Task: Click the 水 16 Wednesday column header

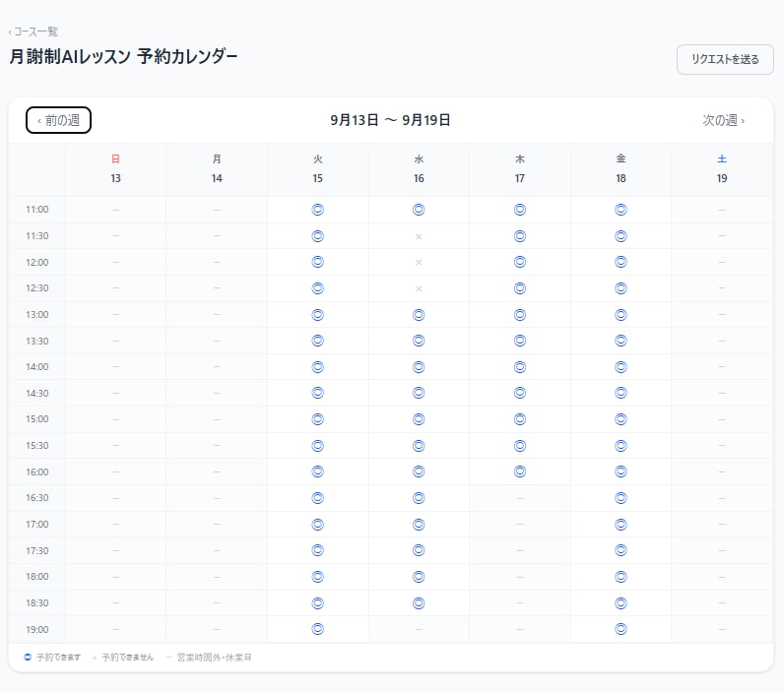Action: coord(419,169)
